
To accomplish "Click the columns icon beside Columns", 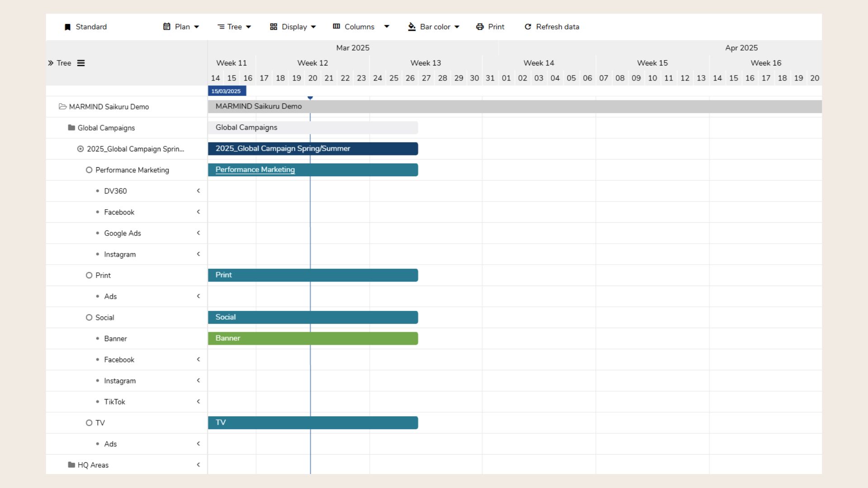I will pos(336,27).
